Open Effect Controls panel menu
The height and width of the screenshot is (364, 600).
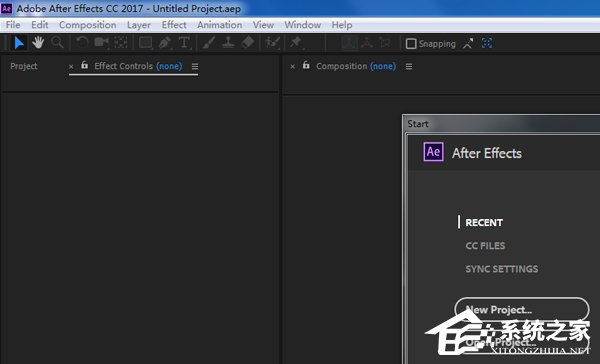coord(195,67)
